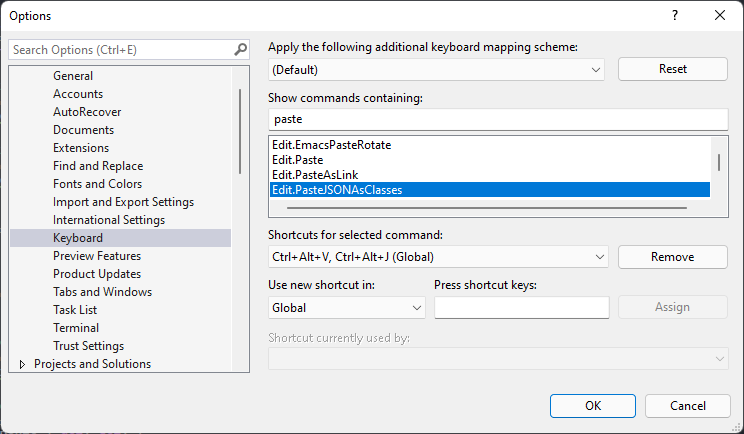Select the Terminal options page

tap(76, 328)
